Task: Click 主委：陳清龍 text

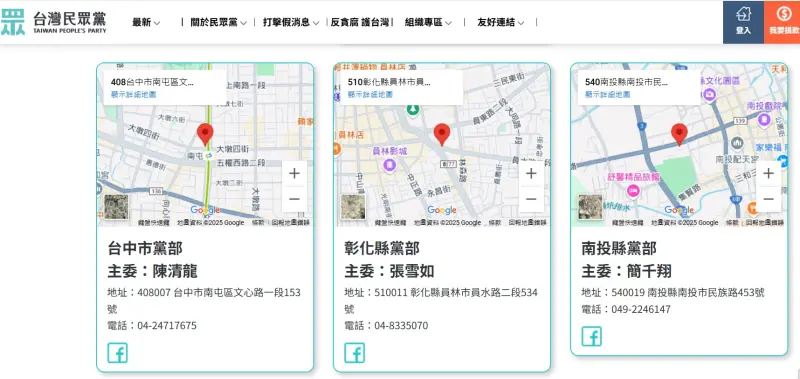Action: pos(152,271)
